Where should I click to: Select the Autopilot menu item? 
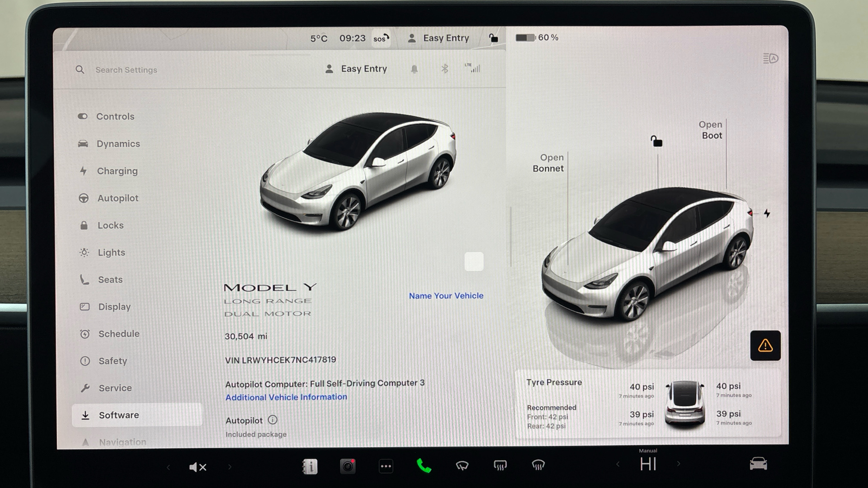[x=118, y=198]
